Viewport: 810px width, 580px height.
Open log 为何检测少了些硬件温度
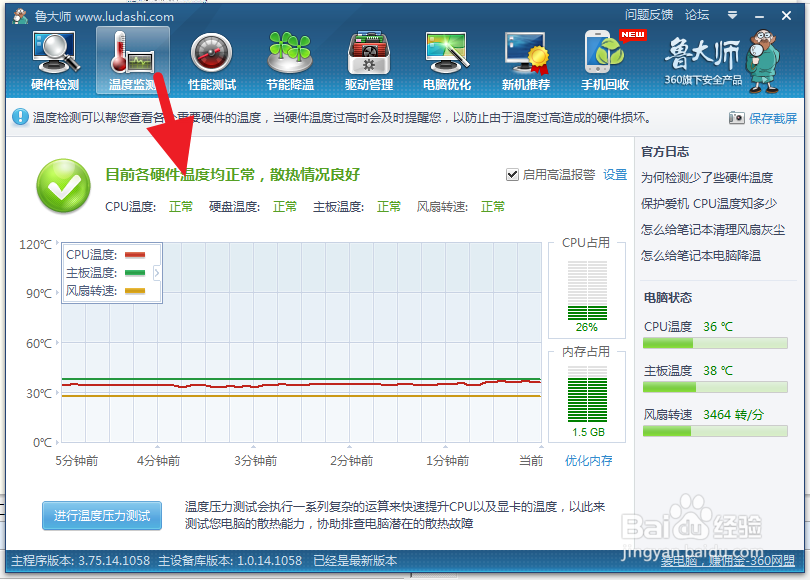(x=707, y=178)
